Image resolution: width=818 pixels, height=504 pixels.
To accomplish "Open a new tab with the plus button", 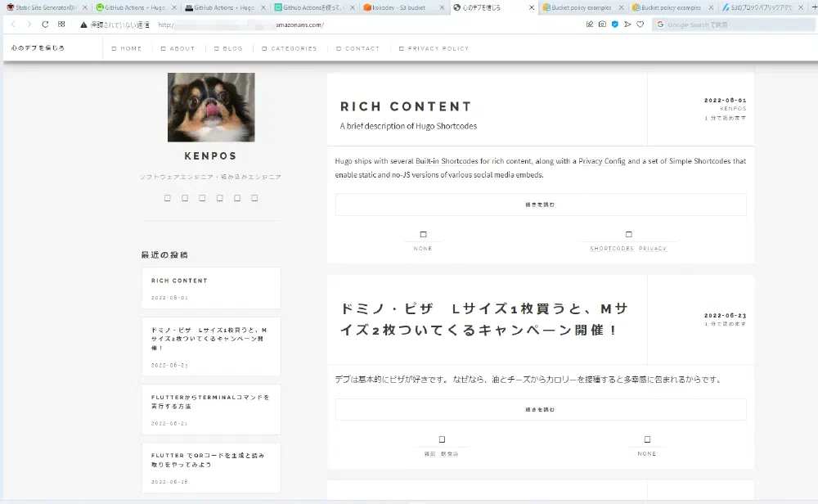I will pos(814,7).
